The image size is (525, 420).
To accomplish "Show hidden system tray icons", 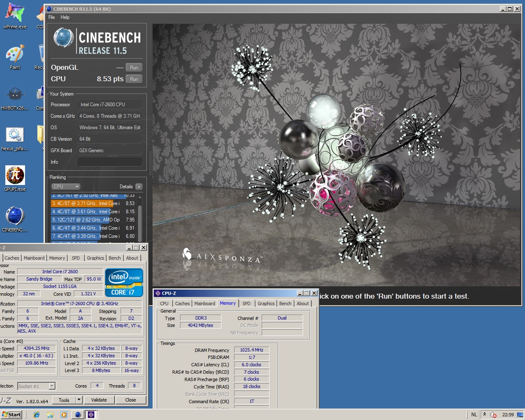I will click(x=484, y=414).
